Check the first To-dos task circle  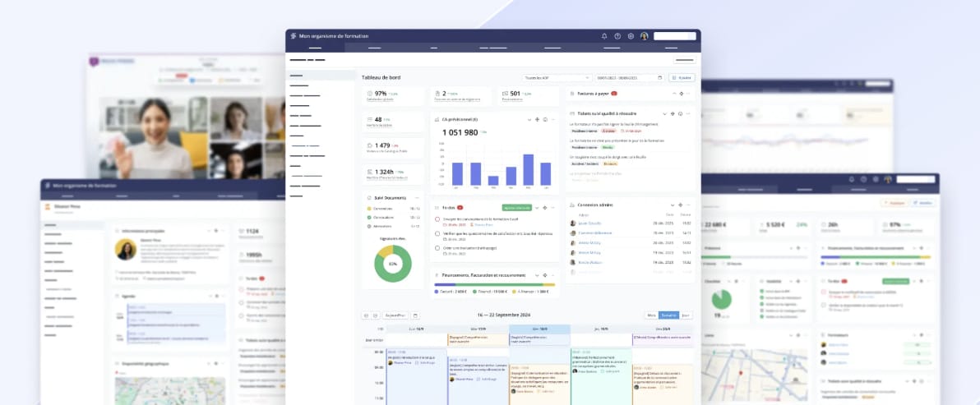tap(437, 219)
